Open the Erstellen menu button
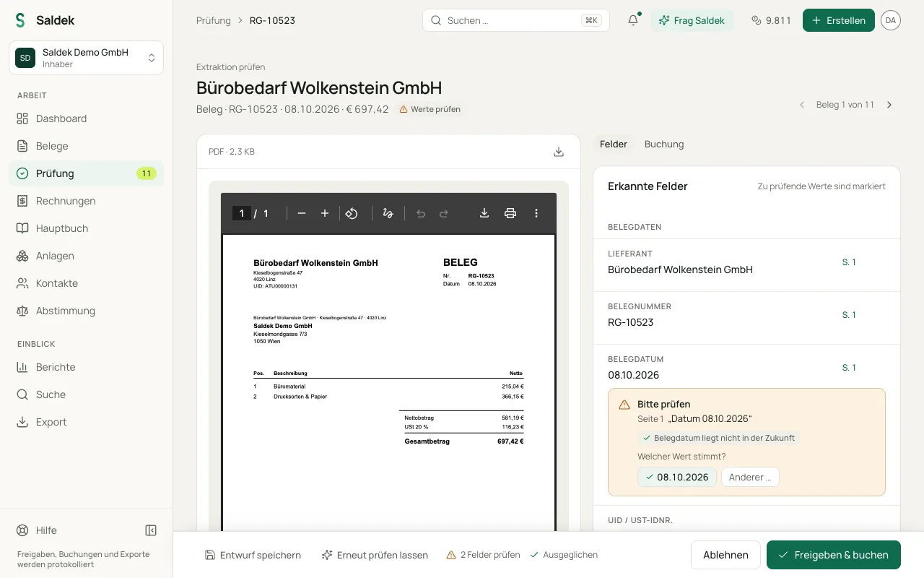 839,20
